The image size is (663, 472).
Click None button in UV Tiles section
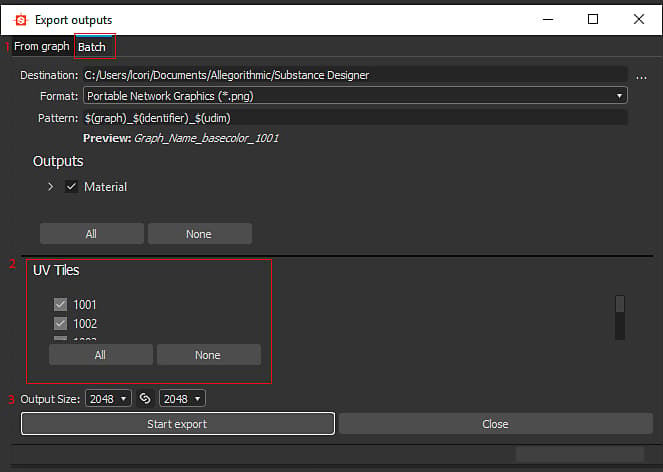[208, 355]
